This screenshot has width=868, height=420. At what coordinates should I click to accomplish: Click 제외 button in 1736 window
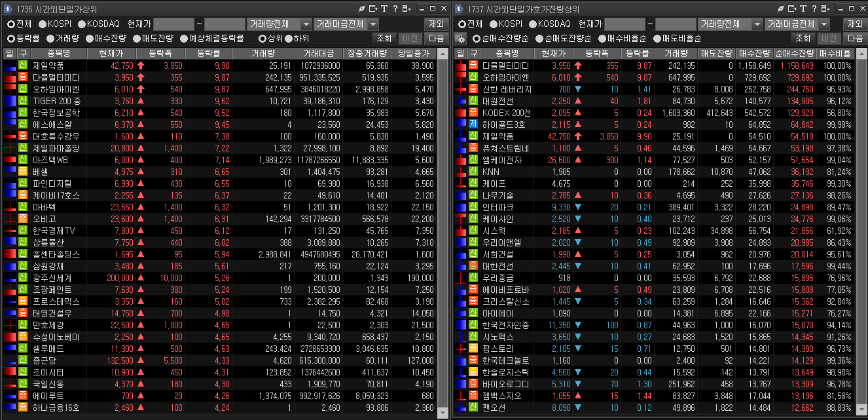435,24
